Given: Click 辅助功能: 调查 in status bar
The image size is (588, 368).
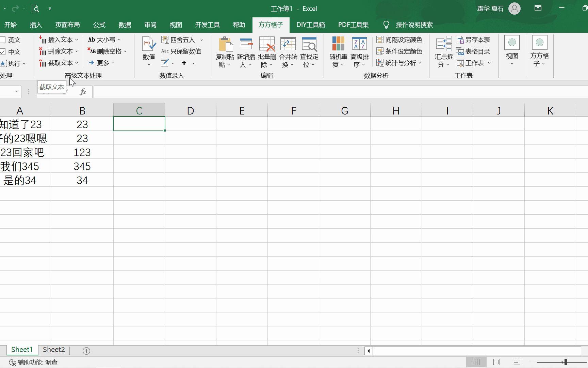Looking at the screenshot, I should [33, 362].
